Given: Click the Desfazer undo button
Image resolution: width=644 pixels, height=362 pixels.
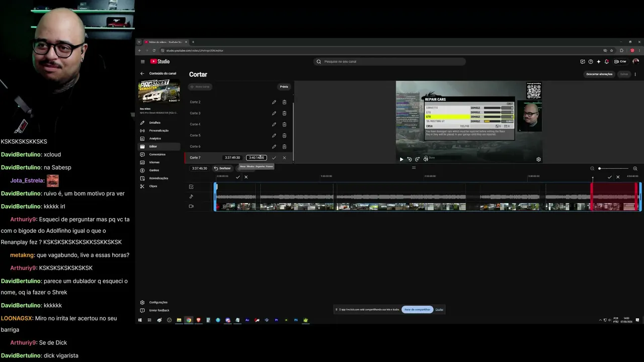Looking at the screenshot, I should point(222,168).
